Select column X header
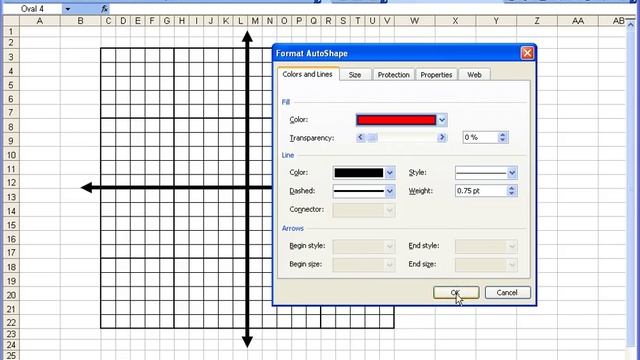The height and width of the screenshot is (360, 640). point(456,21)
